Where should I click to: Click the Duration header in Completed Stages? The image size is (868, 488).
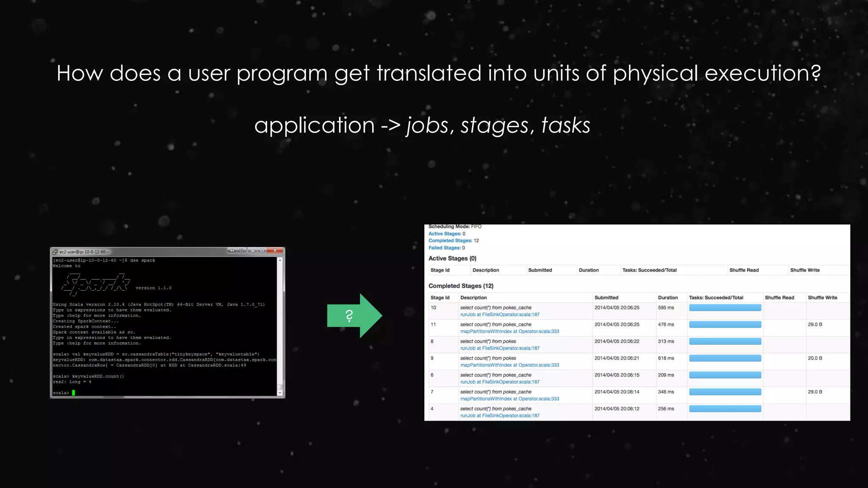click(x=668, y=298)
